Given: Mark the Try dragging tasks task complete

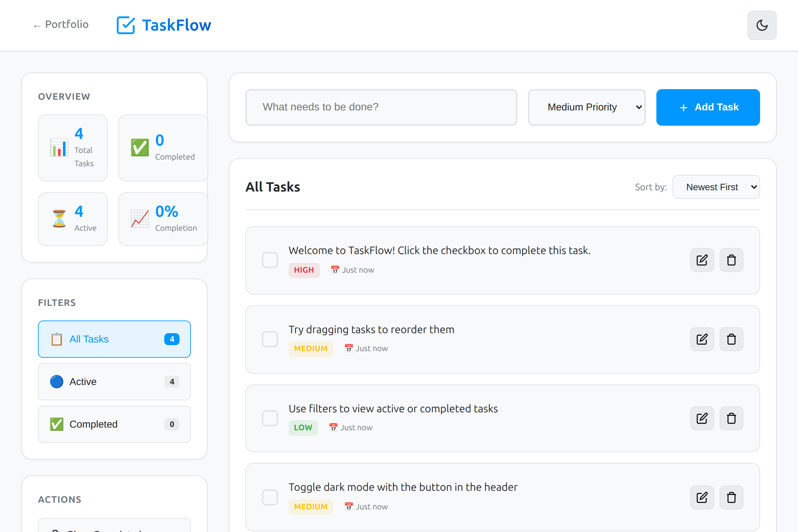Looking at the screenshot, I should click(x=270, y=339).
